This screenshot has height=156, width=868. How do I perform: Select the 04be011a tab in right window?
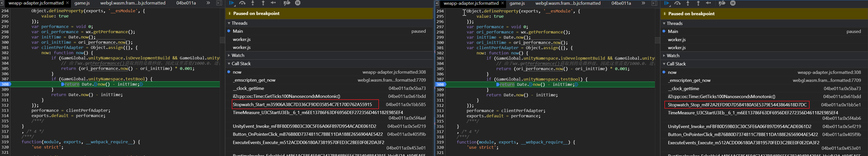coord(621,3)
